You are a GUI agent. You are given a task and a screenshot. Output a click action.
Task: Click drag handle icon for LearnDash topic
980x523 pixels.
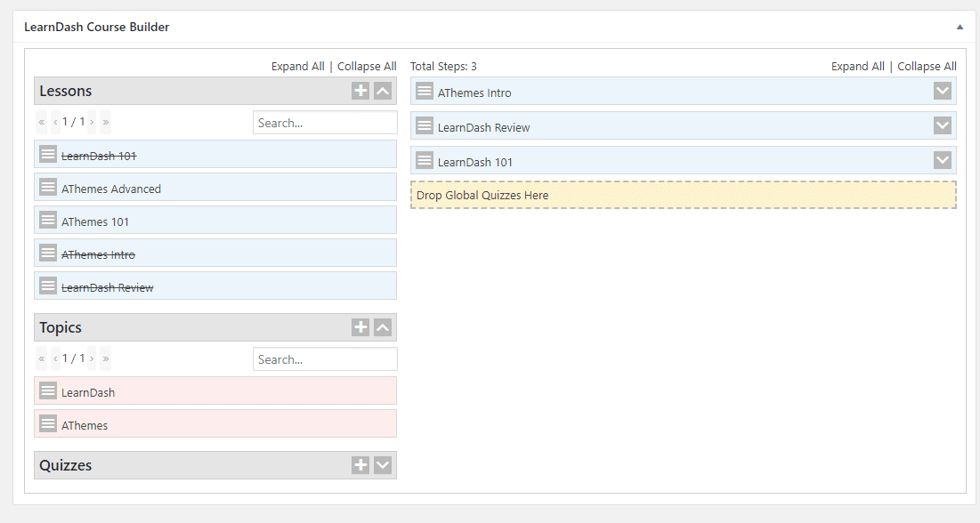click(x=48, y=392)
